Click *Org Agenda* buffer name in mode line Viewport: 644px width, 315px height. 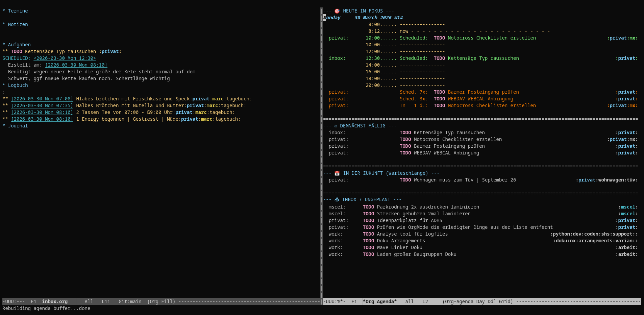(x=380, y=301)
